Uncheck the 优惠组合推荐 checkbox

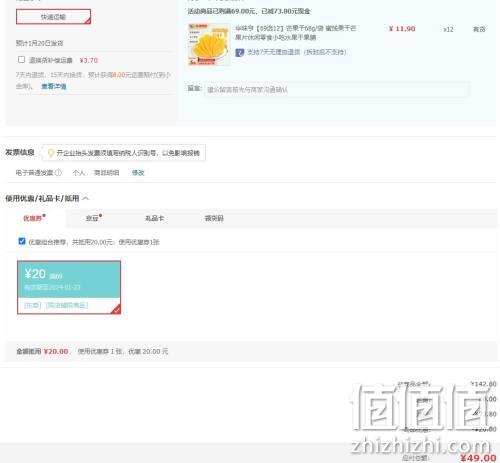(22, 241)
